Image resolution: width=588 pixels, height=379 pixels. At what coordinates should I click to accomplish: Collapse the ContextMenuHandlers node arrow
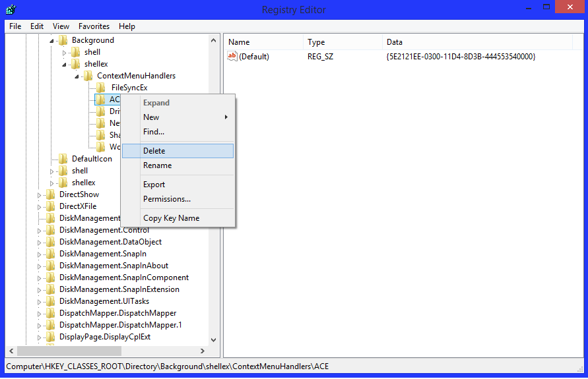(x=77, y=76)
